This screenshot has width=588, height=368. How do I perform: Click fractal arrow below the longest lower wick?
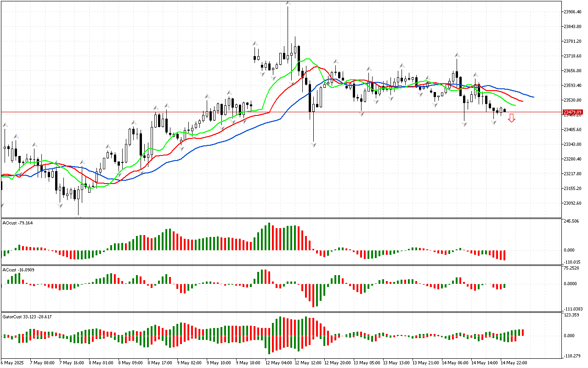coord(314,145)
